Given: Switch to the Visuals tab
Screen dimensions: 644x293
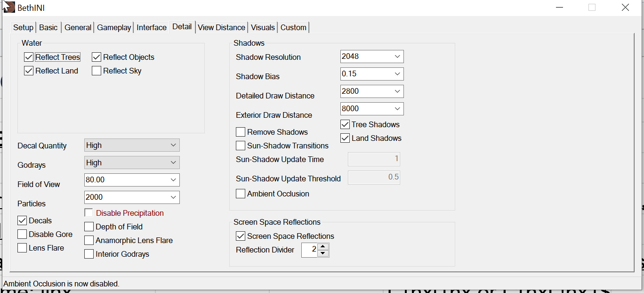Looking at the screenshot, I should pyautogui.click(x=263, y=27).
